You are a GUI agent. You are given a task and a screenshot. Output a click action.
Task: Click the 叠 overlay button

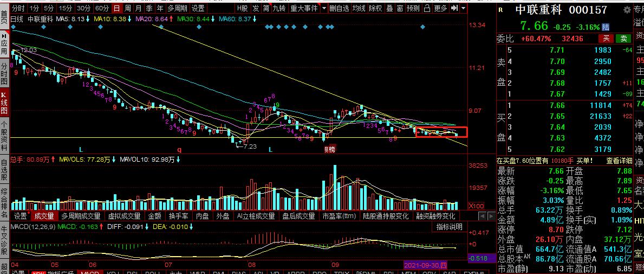tap(389, 8)
